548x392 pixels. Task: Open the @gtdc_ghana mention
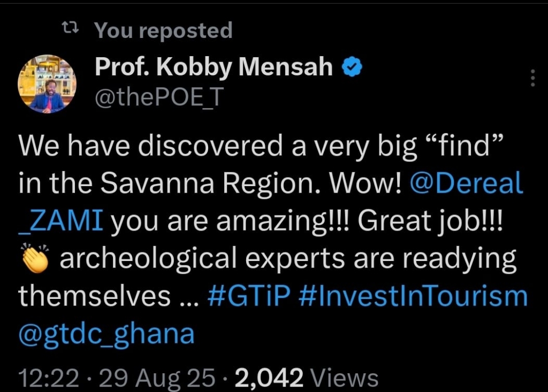coord(106,334)
